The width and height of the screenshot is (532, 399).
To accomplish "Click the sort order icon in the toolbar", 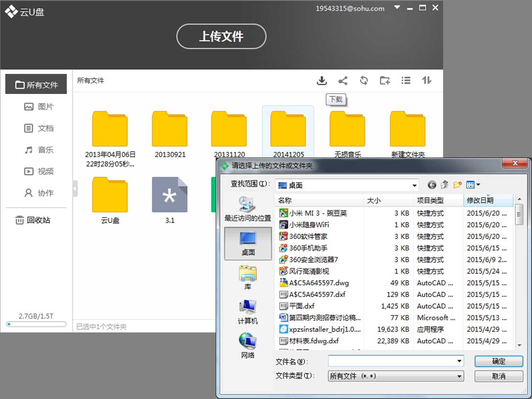I will [x=426, y=80].
